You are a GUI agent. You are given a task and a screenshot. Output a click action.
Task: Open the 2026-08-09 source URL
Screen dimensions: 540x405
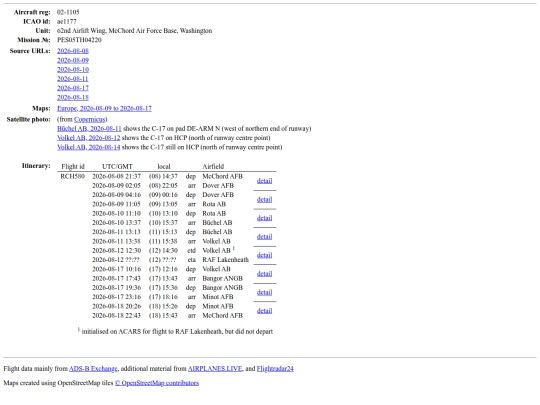[73, 60]
